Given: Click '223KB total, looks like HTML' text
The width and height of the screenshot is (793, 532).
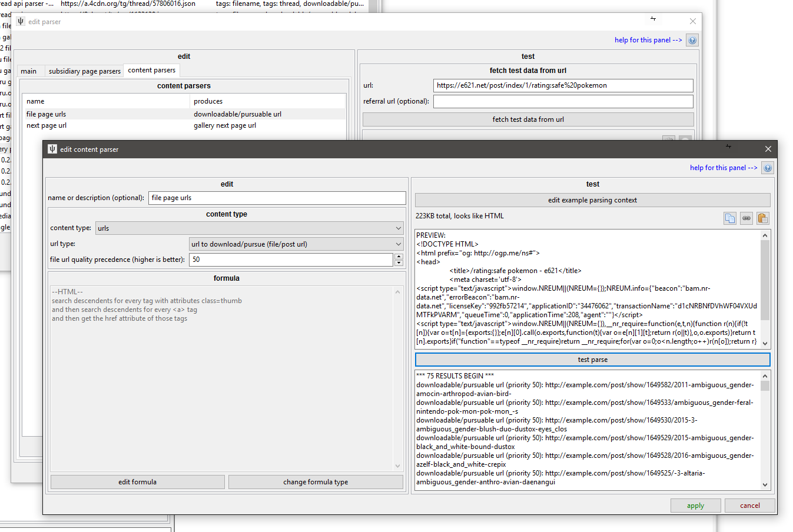Looking at the screenshot, I should point(460,216).
